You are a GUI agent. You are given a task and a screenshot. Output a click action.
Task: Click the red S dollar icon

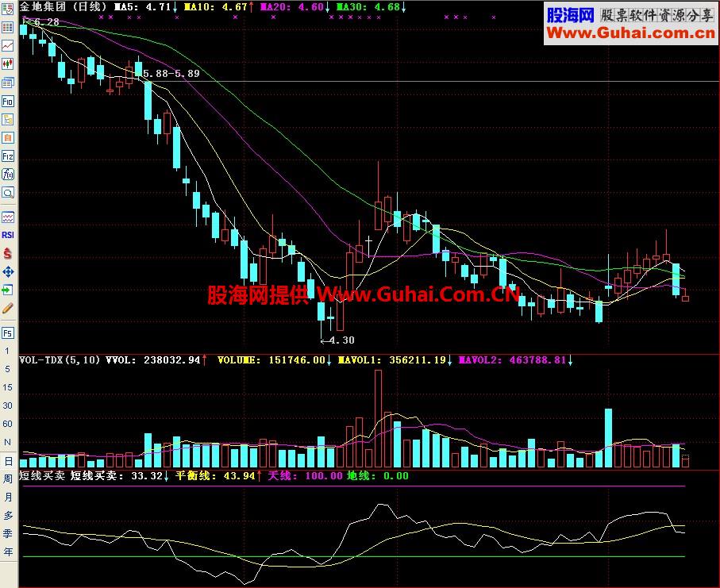[8, 253]
